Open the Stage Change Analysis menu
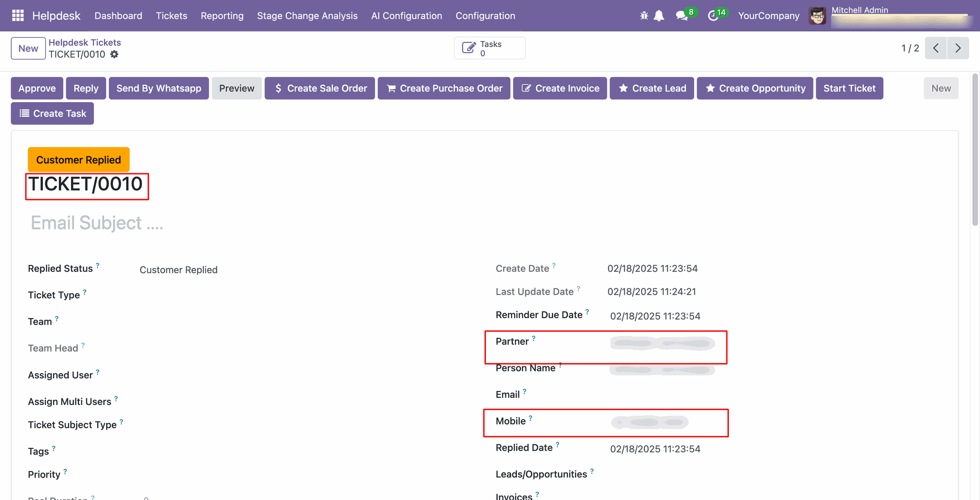980x500 pixels. [x=307, y=16]
